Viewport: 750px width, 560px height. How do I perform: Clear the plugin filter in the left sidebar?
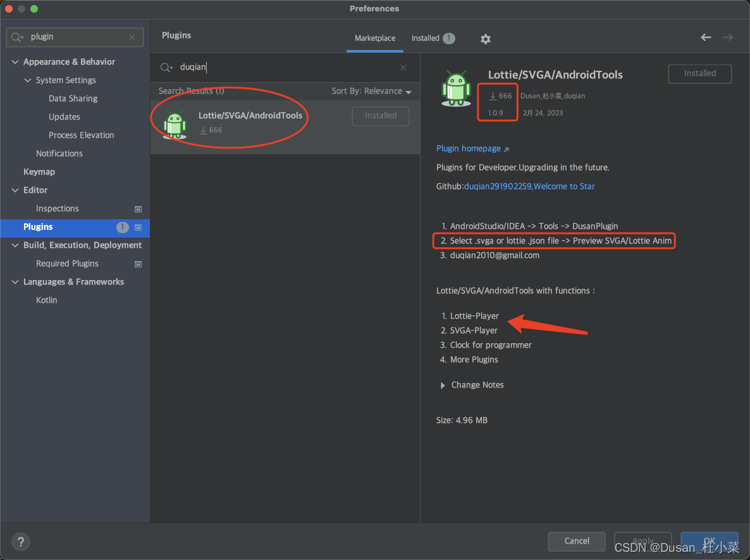click(x=132, y=37)
